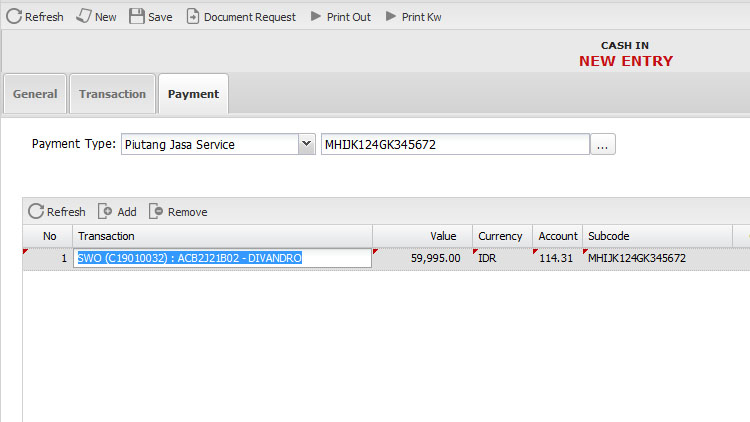750x422 pixels.
Task: Click the Remove row icon
Action: 156,211
